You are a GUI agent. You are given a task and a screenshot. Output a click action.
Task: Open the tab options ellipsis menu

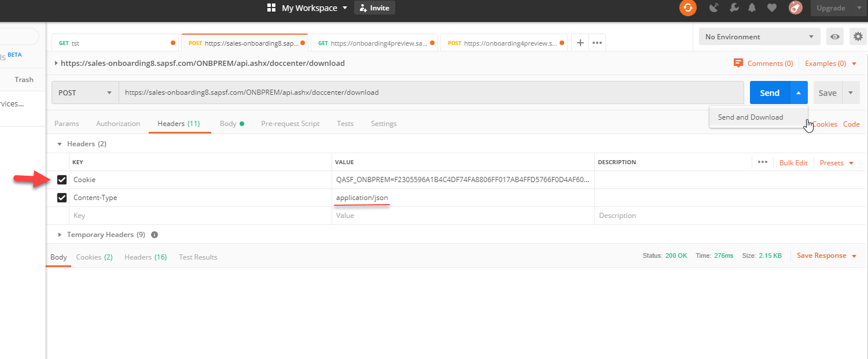point(598,43)
